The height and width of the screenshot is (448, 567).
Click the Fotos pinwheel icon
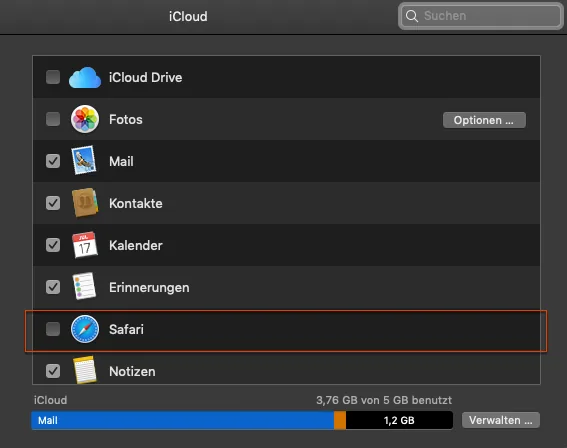pos(85,119)
